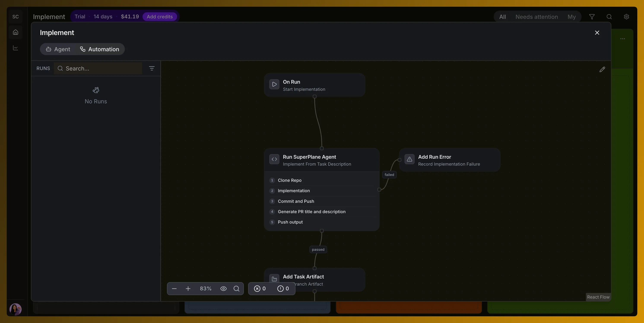
Task: Click the 14 days trial label
Action: [103, 16]
